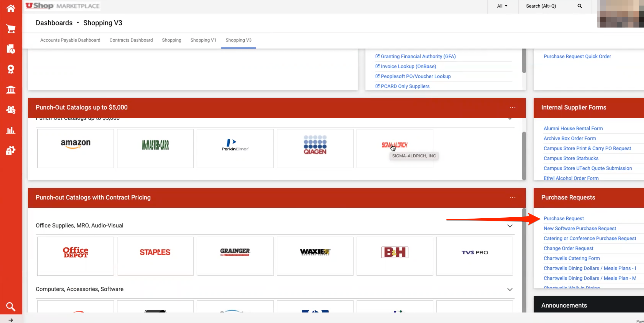Open New Software Purchase Request
This screenshot has height=323, width=644.
[x=580, y=228]
